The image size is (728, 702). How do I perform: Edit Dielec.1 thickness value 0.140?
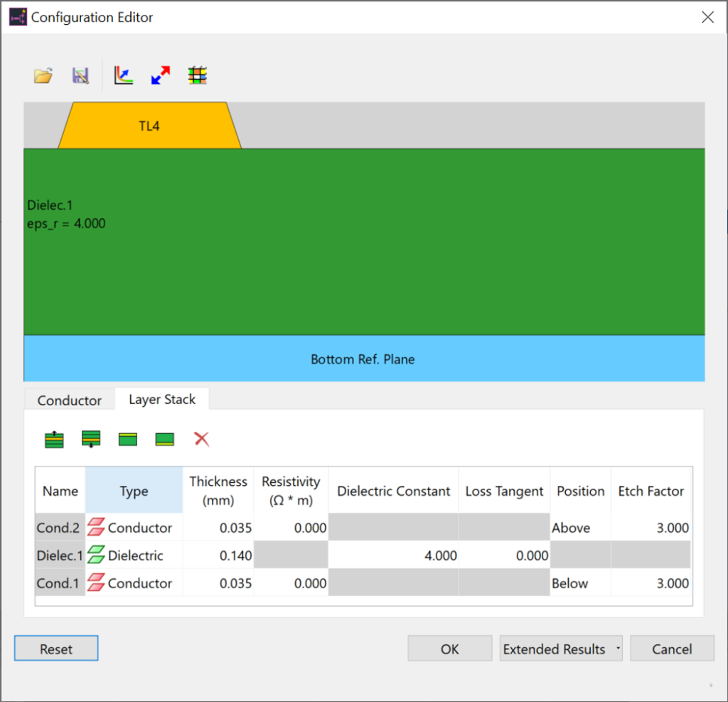pos(218,555)
